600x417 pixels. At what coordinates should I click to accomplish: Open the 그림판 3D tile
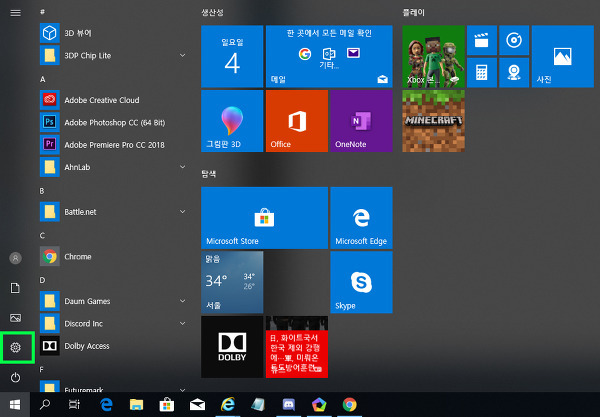(x=232, y=121)
